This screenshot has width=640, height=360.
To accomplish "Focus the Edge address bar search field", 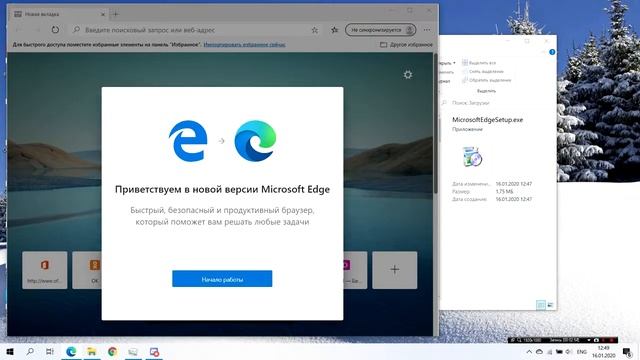I will click(x=196, y=30).
